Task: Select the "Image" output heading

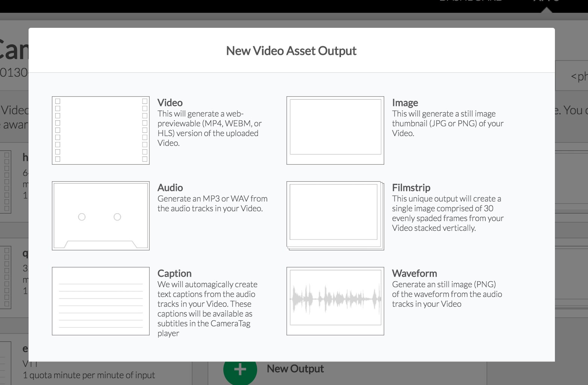Action: point(405,103)
